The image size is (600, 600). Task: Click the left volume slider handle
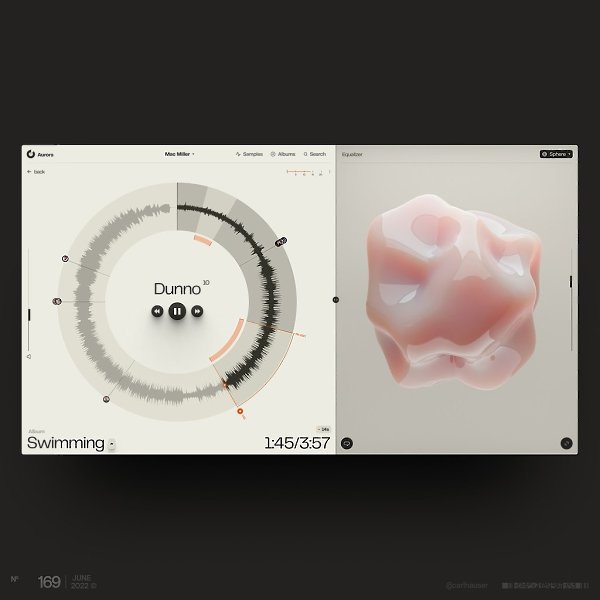29,315
